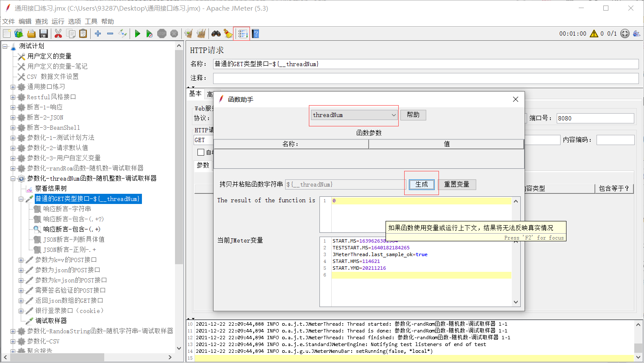The image size is (644, 363).
Task: Open the 查找 menu
Action: [42, 21]
